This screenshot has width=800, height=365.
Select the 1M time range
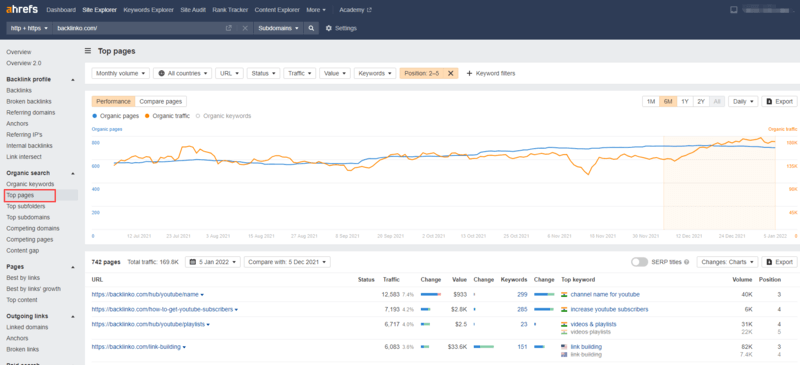click(651, 102)
